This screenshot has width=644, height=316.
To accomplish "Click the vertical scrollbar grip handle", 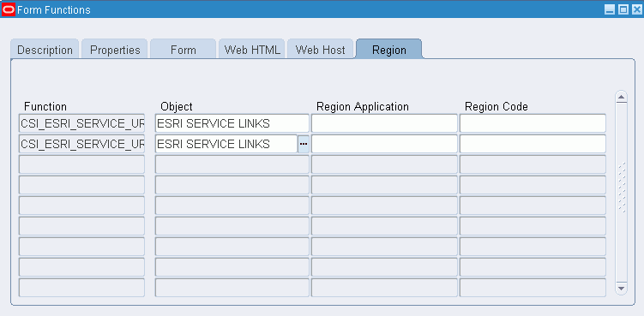I will pos(622,188).
